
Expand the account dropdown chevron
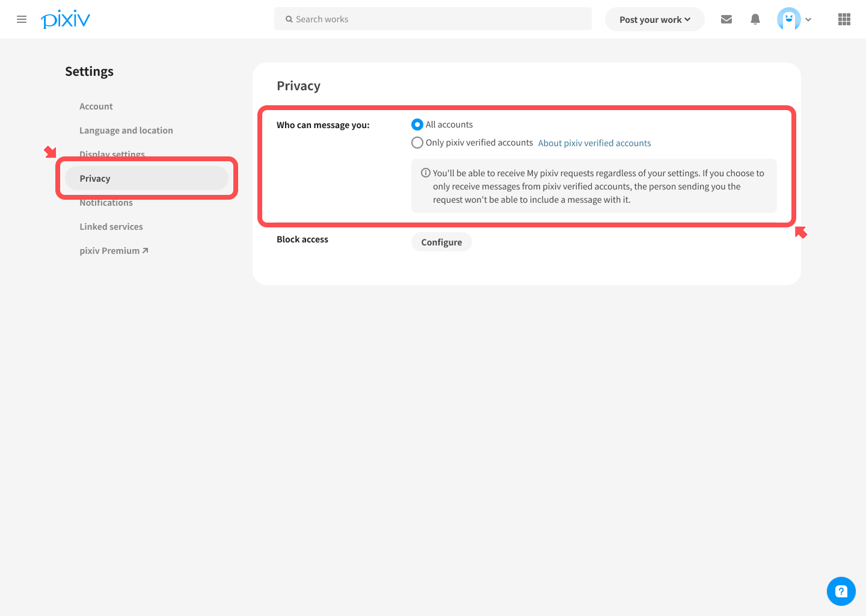[x=808, y=19]
